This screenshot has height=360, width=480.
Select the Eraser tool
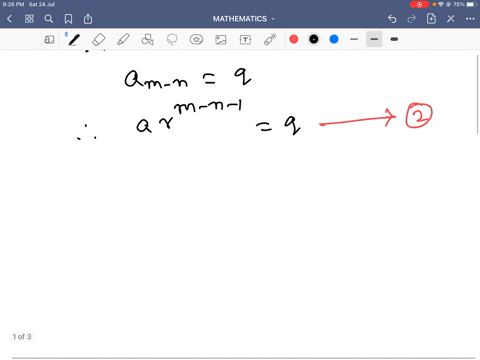(x=99, y=40)
